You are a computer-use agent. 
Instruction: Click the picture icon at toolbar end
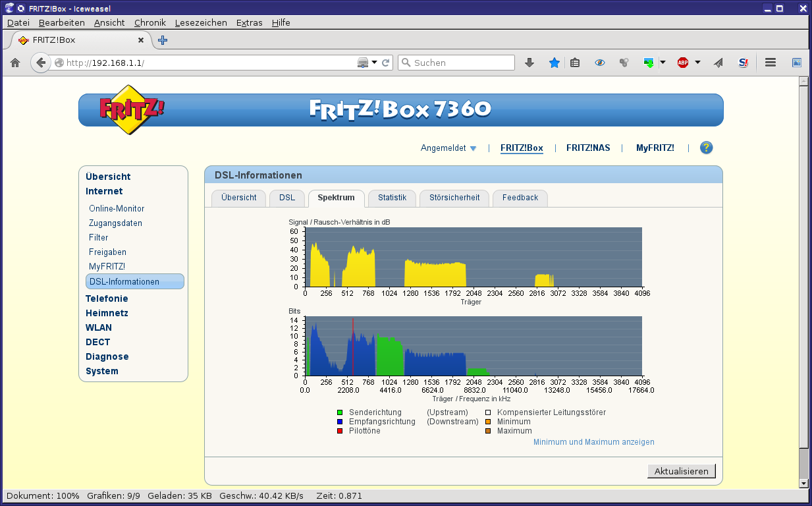click(x=796, y=63)
